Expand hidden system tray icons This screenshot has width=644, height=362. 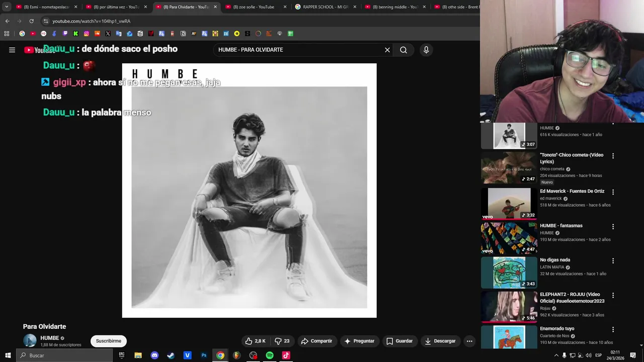coord(556,355)
